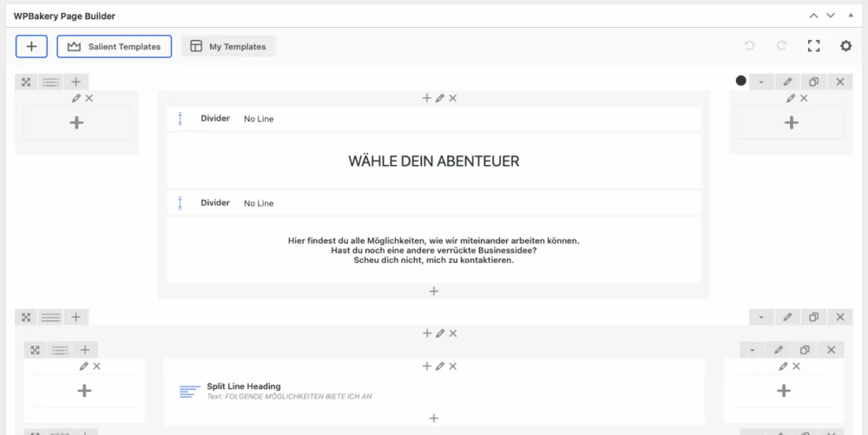Click the Add Element plus button in toolbar
Screen dimensions: 868x435
point(31,46)
